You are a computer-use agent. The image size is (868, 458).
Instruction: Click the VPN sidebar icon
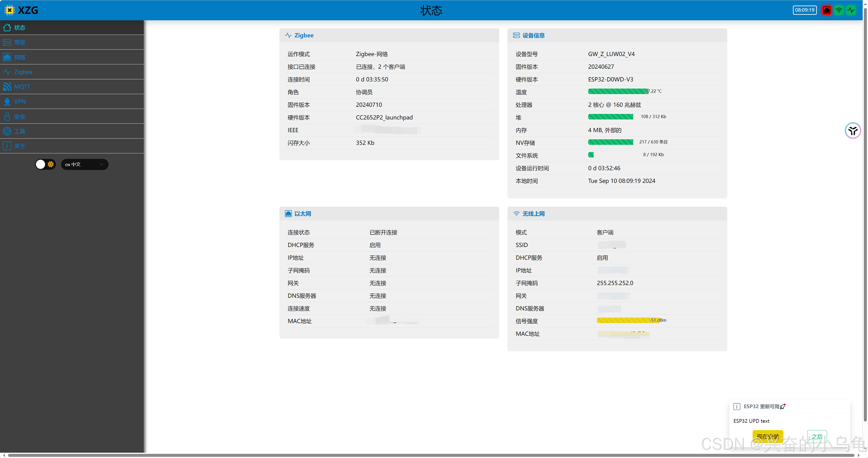pos(7,101)
